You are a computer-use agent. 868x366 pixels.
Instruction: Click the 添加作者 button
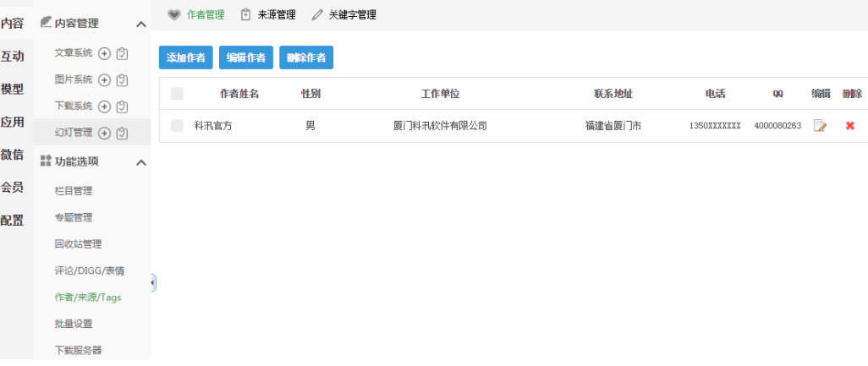pyautogui.click(x=185, y=57)
